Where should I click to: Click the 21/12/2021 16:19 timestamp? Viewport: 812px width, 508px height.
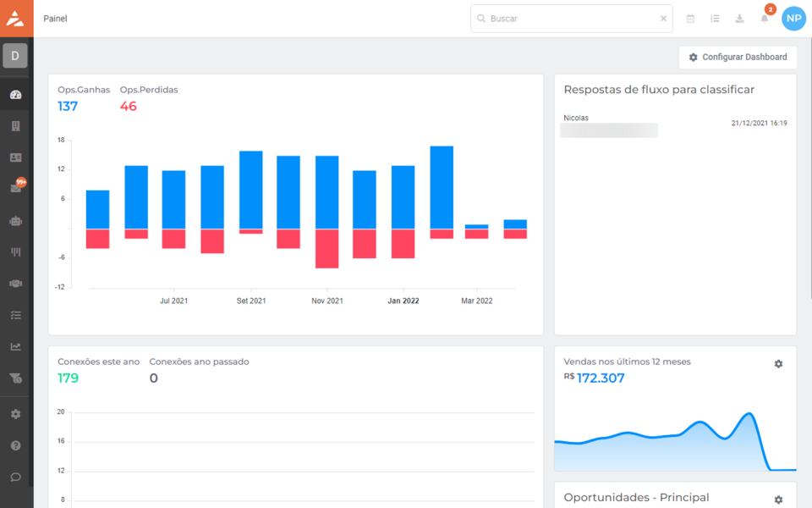point(760,124)
